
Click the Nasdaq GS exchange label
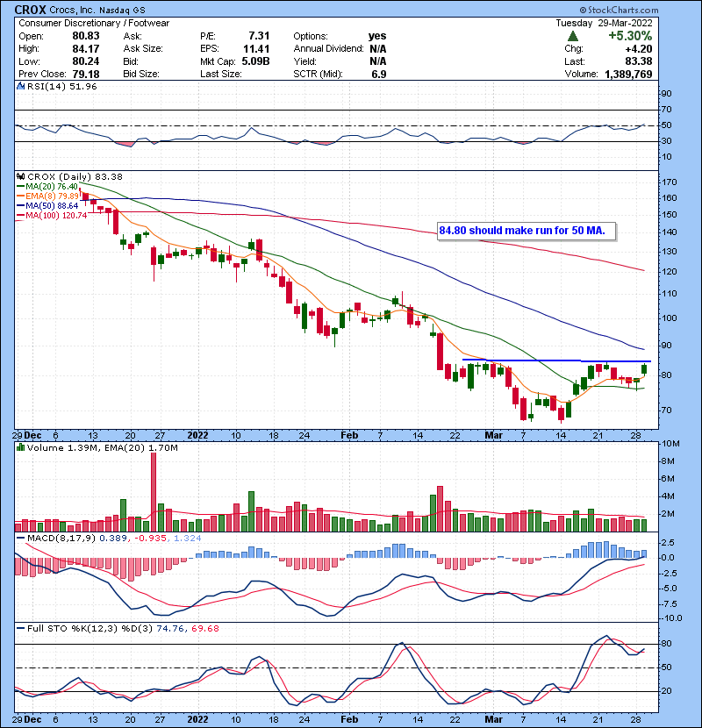(x=122, y=11)
